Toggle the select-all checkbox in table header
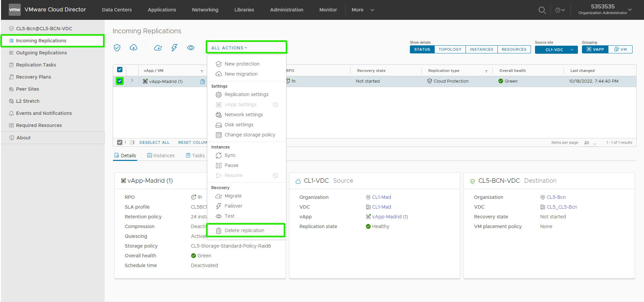This screenshot has width=644, height=302. click(120, 70)
